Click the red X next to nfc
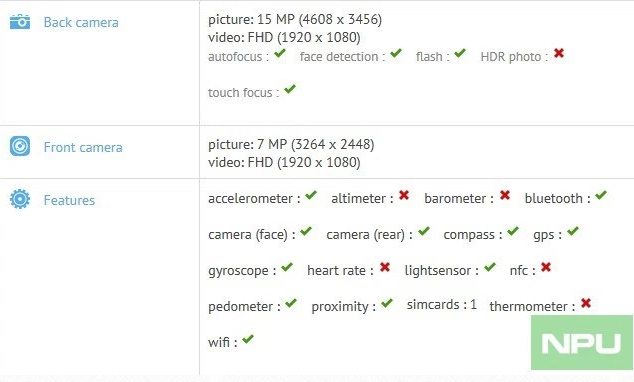 coord(546,267)
